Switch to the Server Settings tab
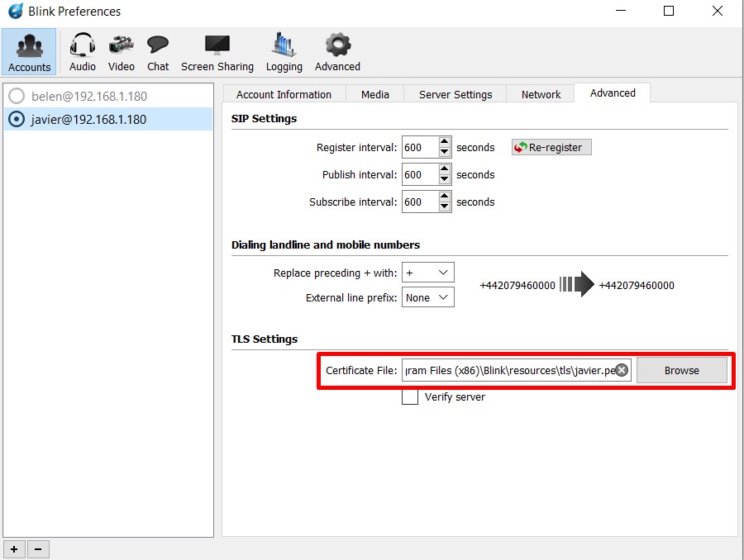 click(x=455, y=94)
